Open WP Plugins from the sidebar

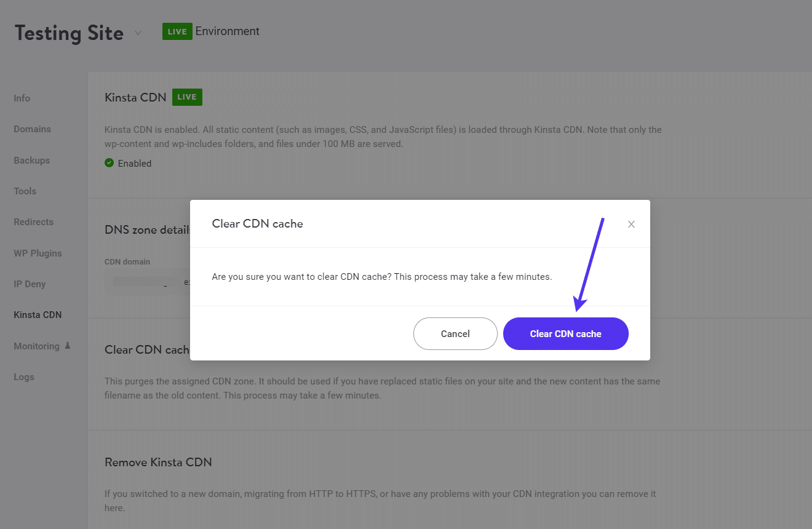pyautogui.click(x=38, y=253)
